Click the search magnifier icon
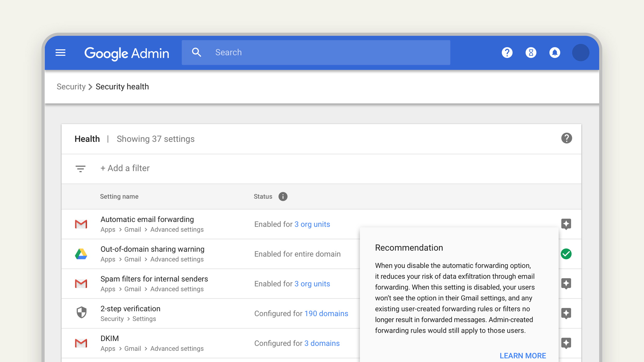This screenshot has width=644, height=362. click(x=197, y=52)
